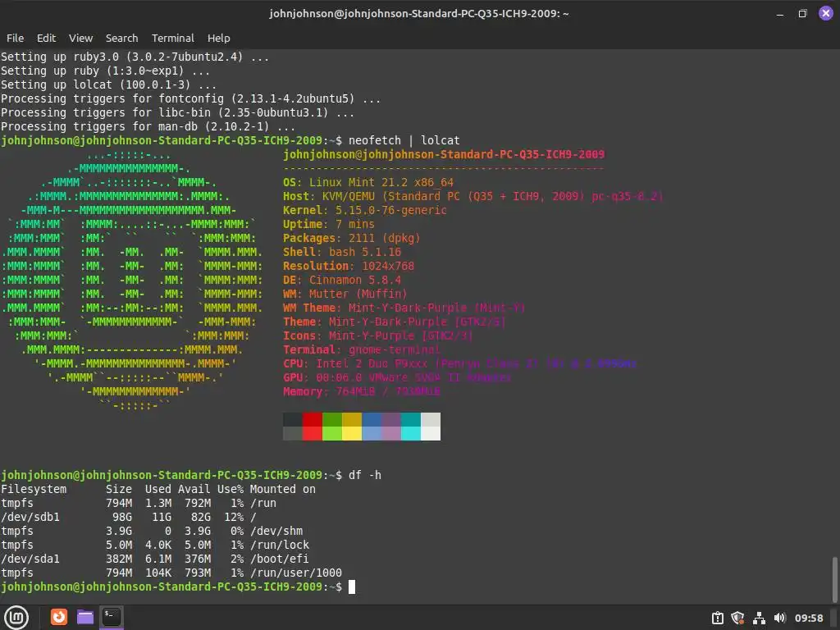The image size is (840, 630).
Task: Click the '98G' size value in df output
Action: 122,517
